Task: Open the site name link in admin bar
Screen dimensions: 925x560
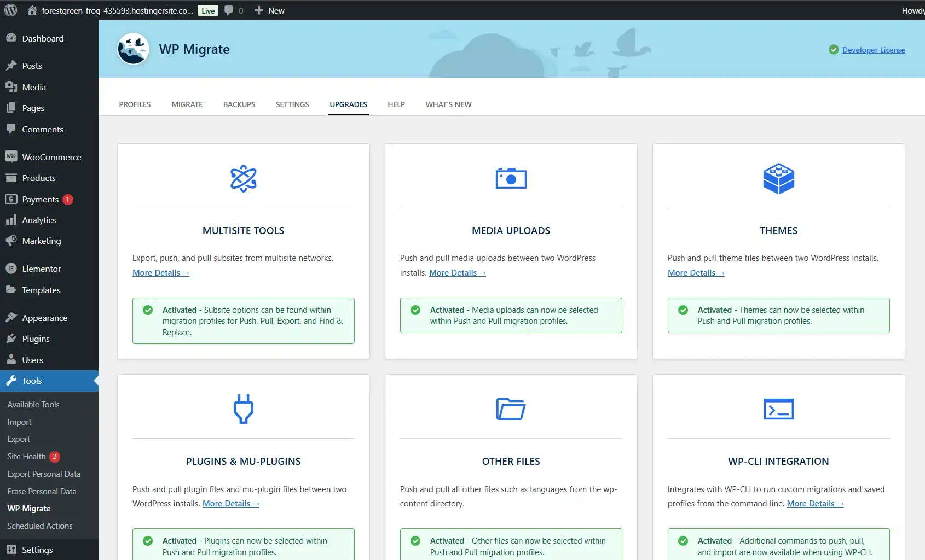Action: coord(117,10)
